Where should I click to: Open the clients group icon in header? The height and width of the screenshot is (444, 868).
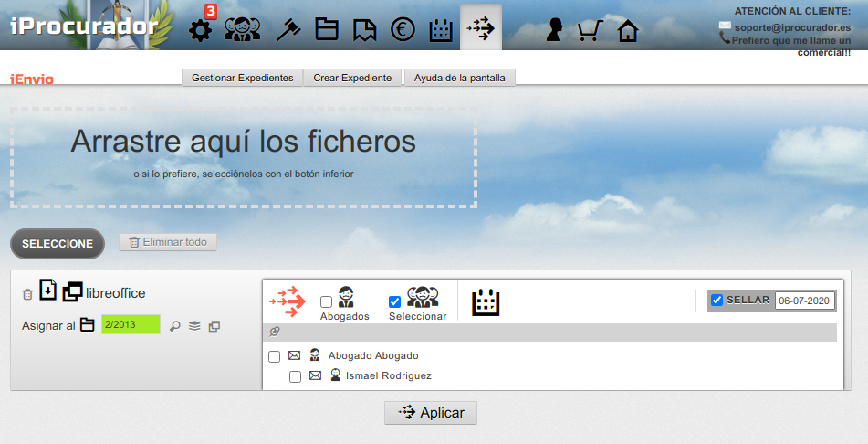(x=242, y=30)
